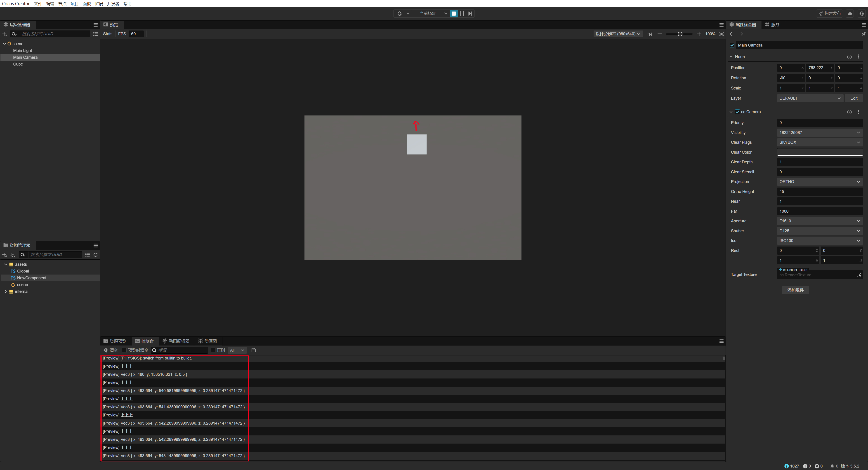Click the Edit button next to Layer

click(854, 98)
